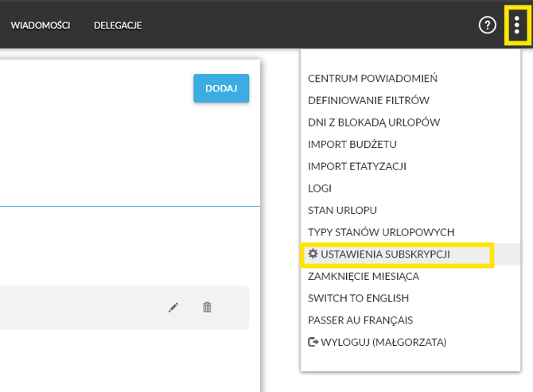Open IMPORT ETATYZACJI from the menu
Viewport: 533px width, 392px height.
point(357,166)
